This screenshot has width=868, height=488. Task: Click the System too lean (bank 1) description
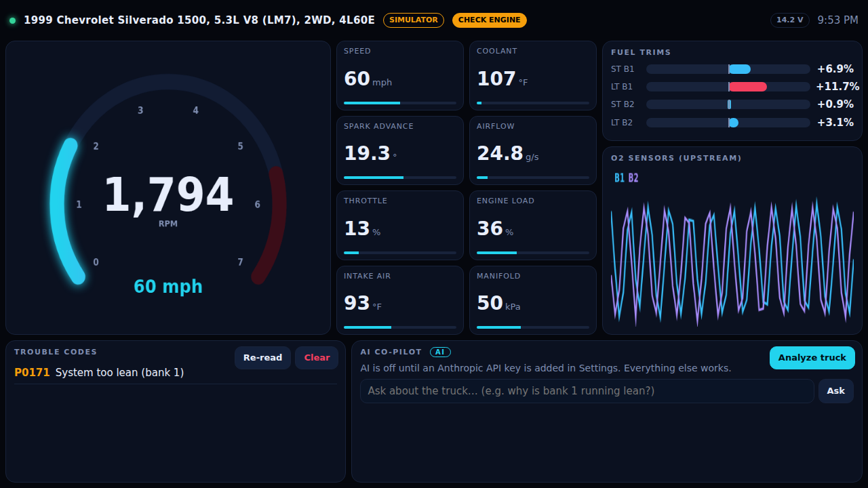(x=119, y=373)
